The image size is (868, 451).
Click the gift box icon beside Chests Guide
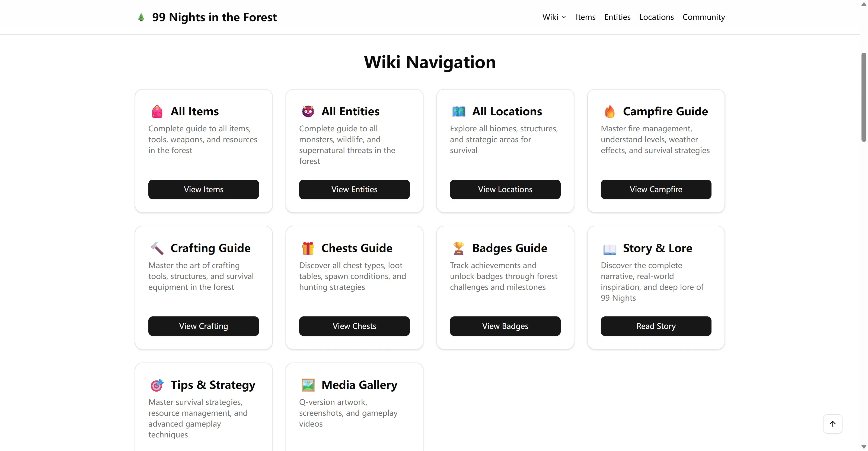pos(308,248)
